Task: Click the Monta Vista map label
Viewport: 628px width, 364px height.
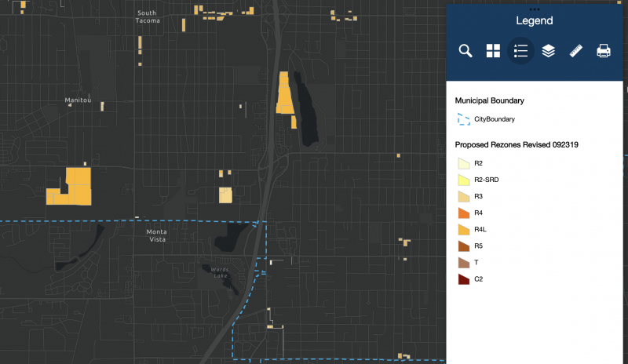Action: coord(156,235)
